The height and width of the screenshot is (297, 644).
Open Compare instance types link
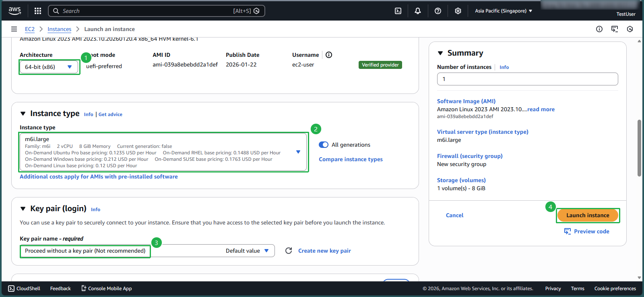coord(351,159)
